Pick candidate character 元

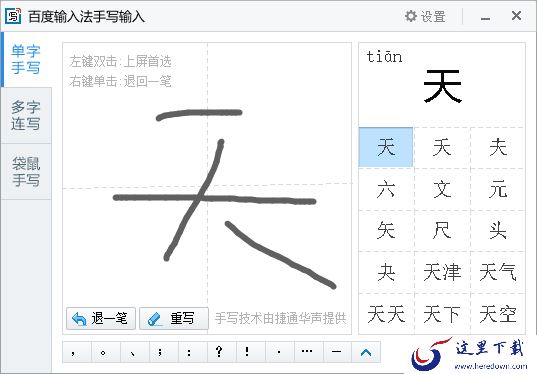(498, 189)
